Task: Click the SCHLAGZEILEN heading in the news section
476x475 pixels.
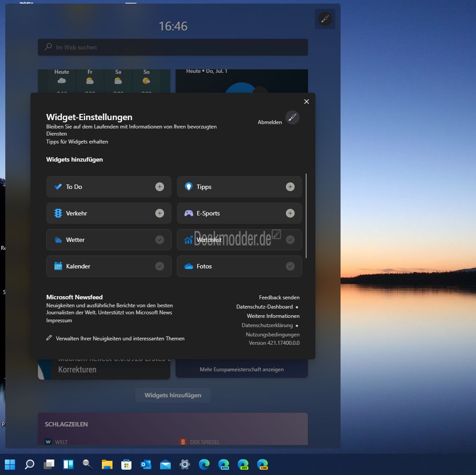Action: click(66, 424)
